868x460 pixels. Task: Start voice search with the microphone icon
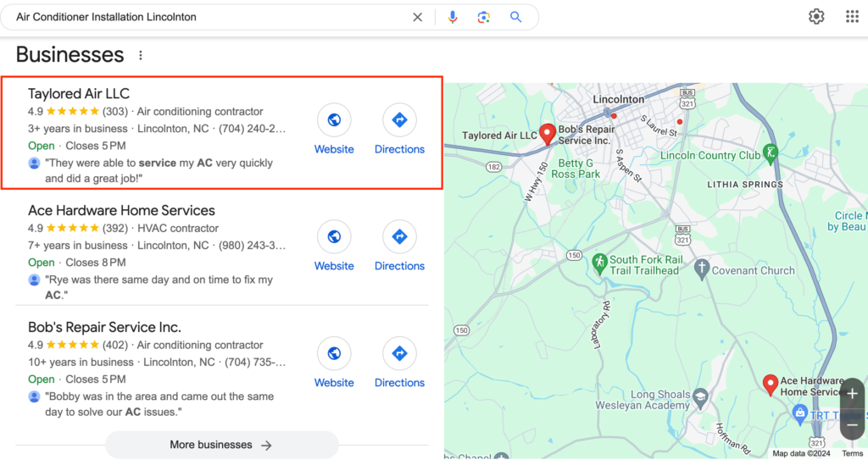coord(453,17)
